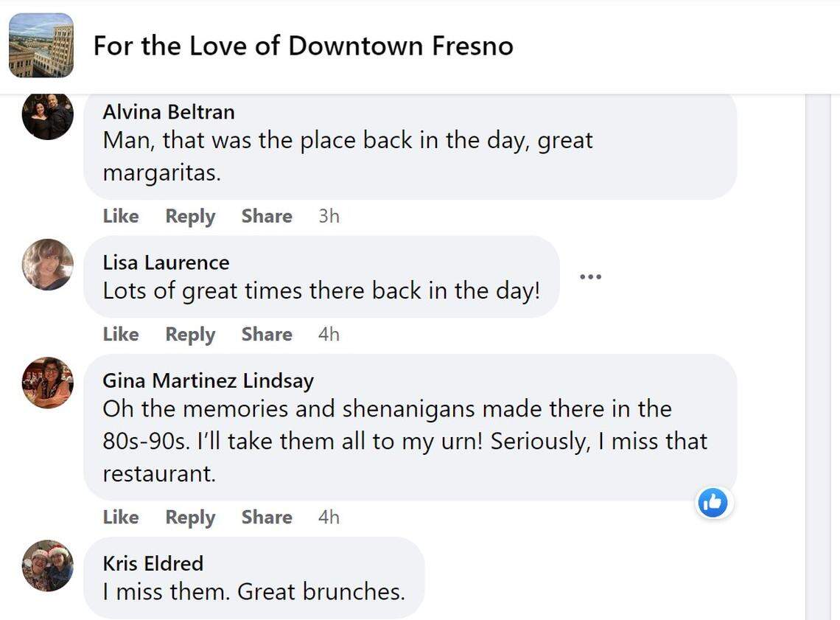The image size is (840, 620).
Task: Open Gina Martinez Lindsay's profile photo
Action: tap(47, 383)
